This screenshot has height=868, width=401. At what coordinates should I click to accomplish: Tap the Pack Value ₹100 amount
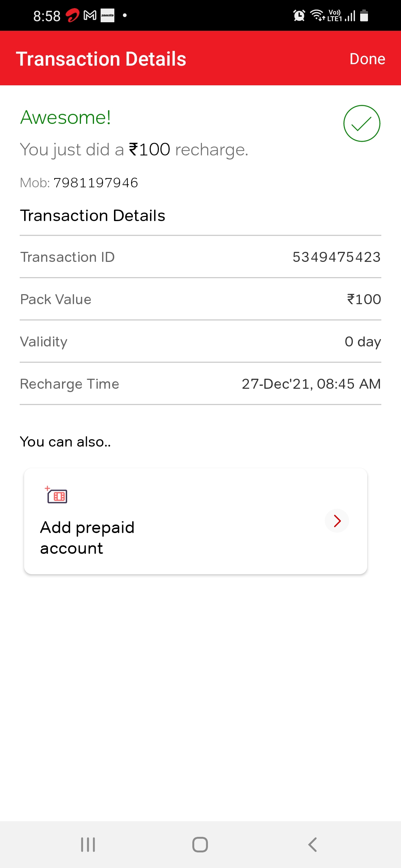364,299
